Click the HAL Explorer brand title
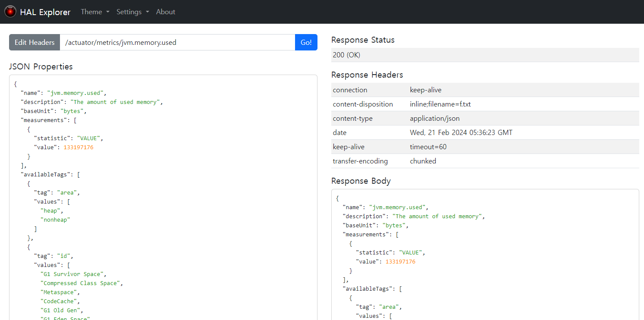 coord(45,12)
